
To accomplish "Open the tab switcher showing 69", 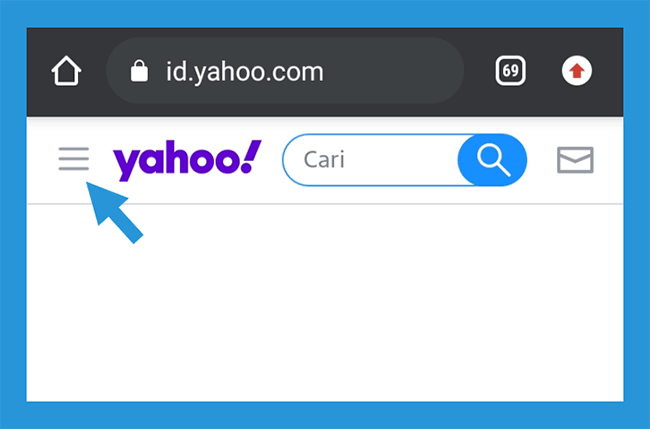I will pos(510,70).
